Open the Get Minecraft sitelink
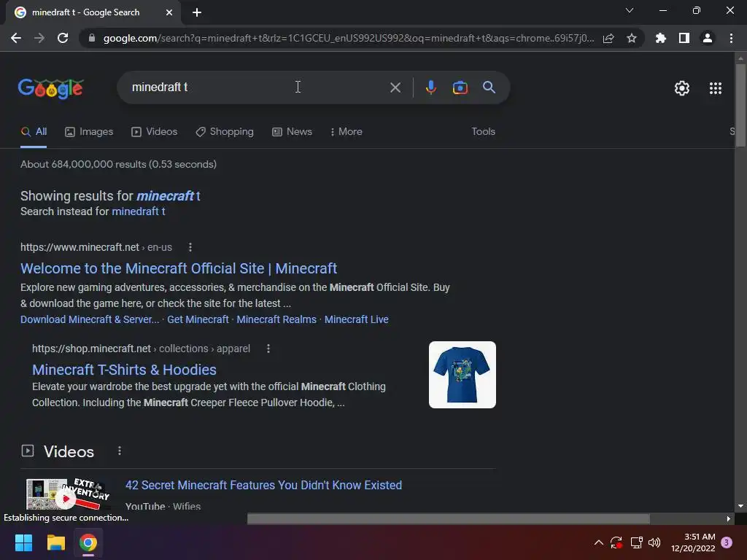Image resolution: width=747 pixels, height=560 pixels. click(x=198, y=319)
